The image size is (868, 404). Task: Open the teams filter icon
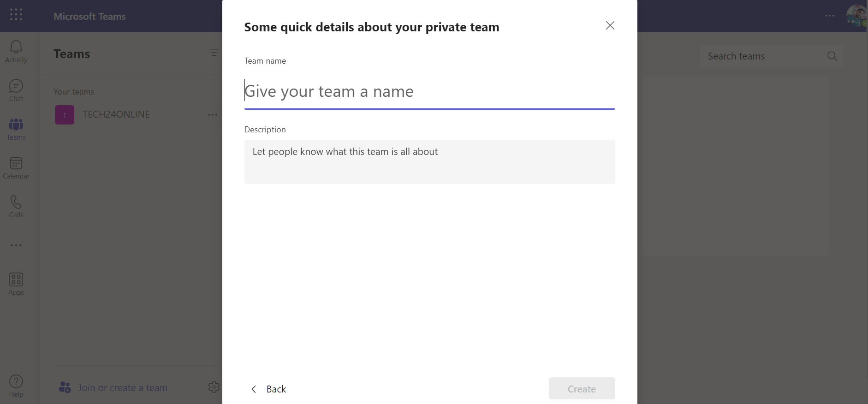coord(214,53)
